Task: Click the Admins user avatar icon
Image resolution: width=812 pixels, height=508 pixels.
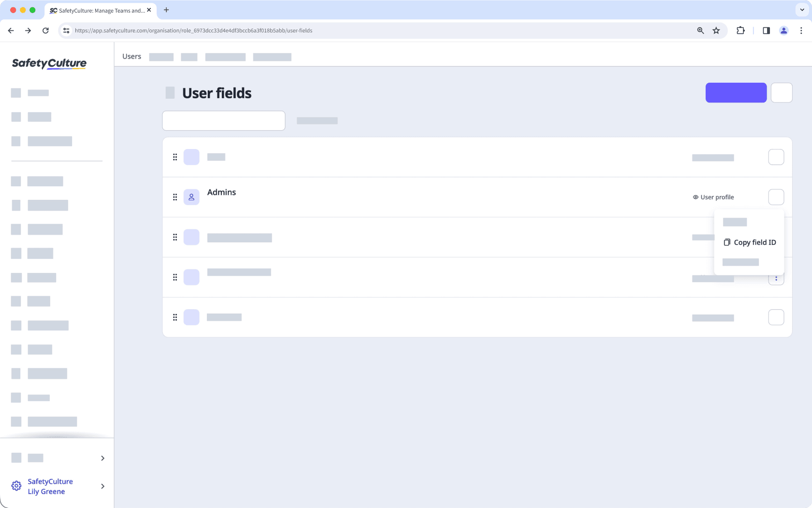Action: tap(191, 197)
